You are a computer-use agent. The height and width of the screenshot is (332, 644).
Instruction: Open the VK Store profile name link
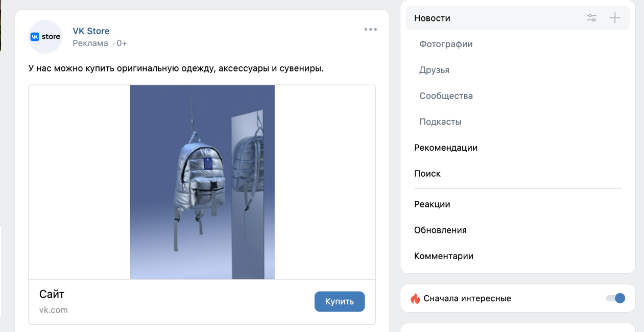(x=91, y=31)
